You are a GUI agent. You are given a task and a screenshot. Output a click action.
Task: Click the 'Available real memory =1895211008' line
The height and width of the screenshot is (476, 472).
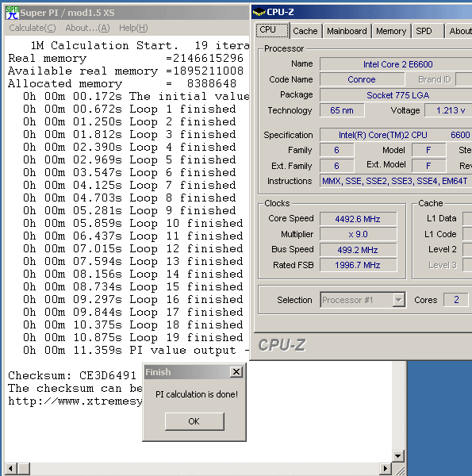(x=125, y=71)
